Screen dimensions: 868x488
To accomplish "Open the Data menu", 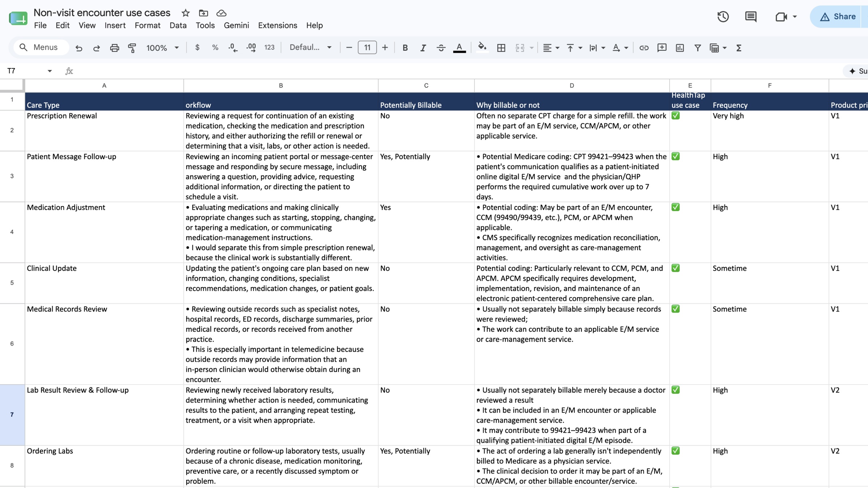I will click(178, 25).
